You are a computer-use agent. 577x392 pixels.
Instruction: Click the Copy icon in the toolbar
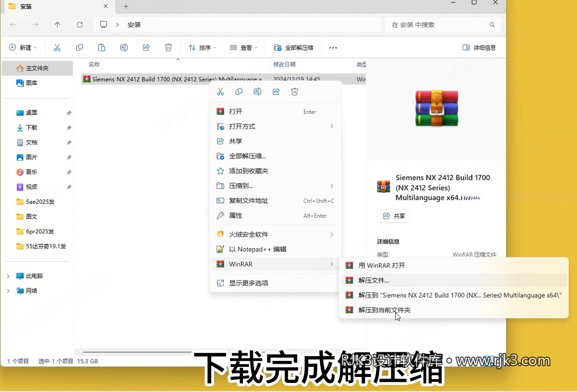(79, 48)
